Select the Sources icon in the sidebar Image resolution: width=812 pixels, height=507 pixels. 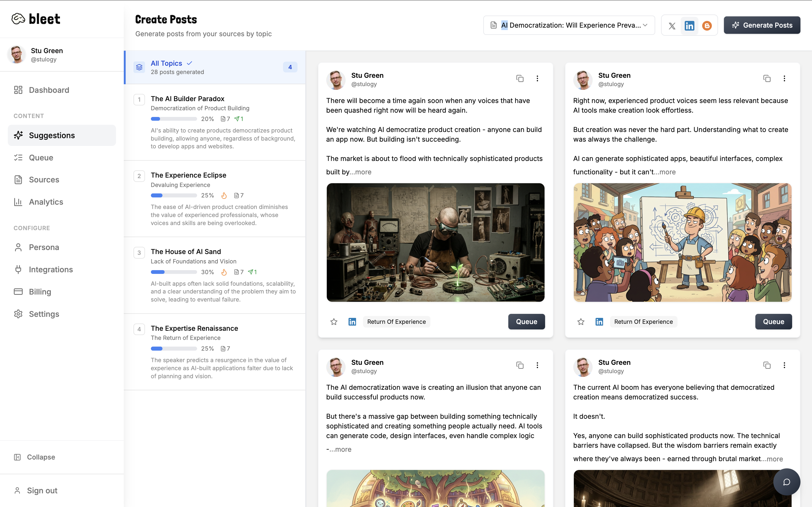click(x=19, y=180)
